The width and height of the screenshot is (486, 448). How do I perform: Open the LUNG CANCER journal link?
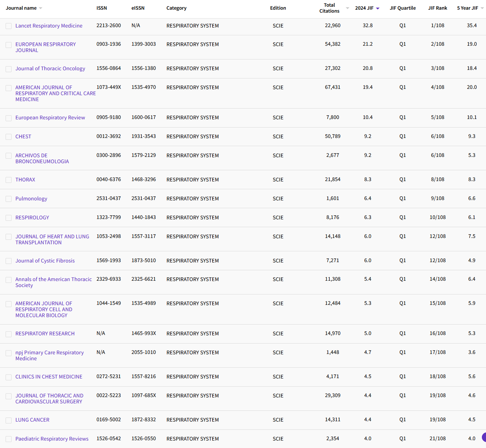(x=32, y=420)
